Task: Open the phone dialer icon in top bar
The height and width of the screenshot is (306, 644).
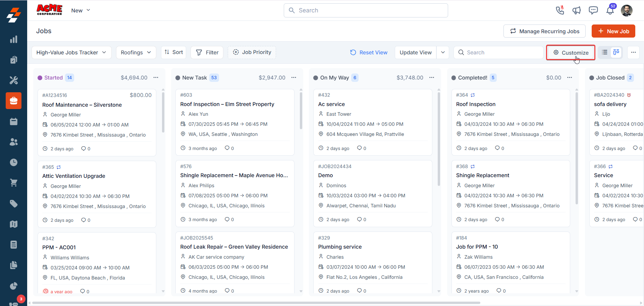Action: pyautogui.click(x=560, y=10)
